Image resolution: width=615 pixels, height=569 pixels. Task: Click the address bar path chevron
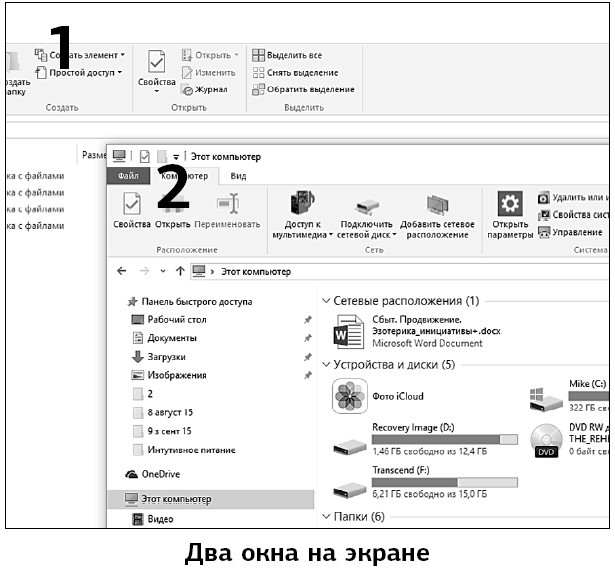(212, 272)
